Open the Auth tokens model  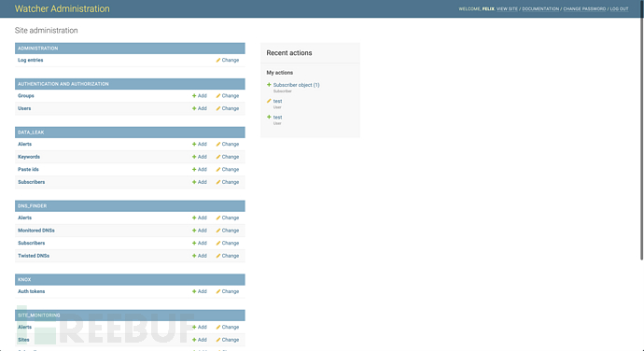[31, 291]
